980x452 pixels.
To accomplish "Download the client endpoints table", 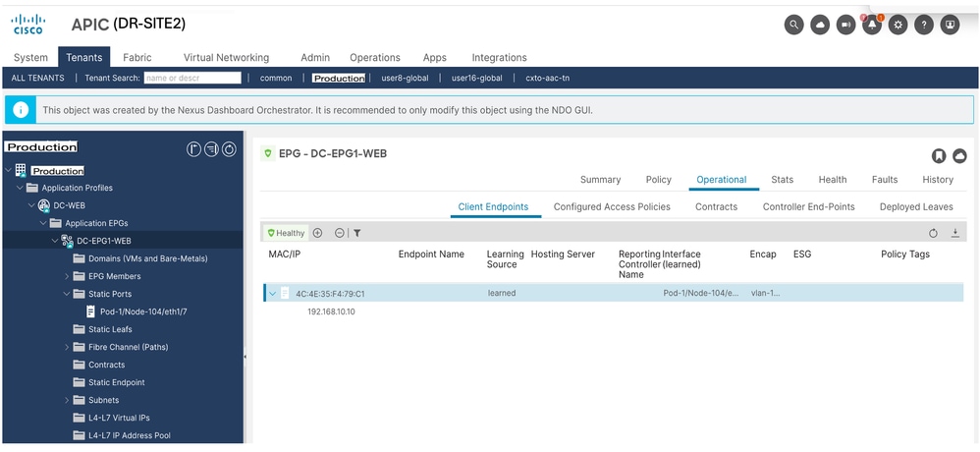I will [x=955, y=233].
